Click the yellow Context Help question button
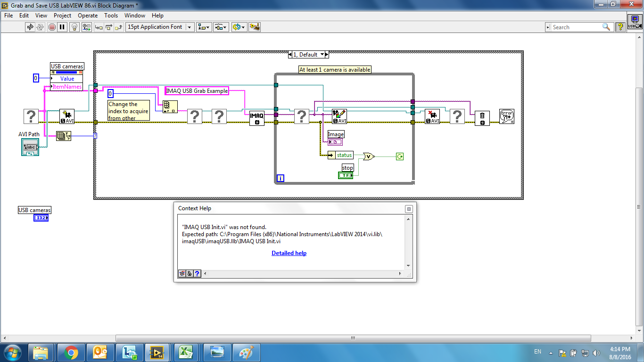Viewport: 644px width, 362px height. coord(620,27)
